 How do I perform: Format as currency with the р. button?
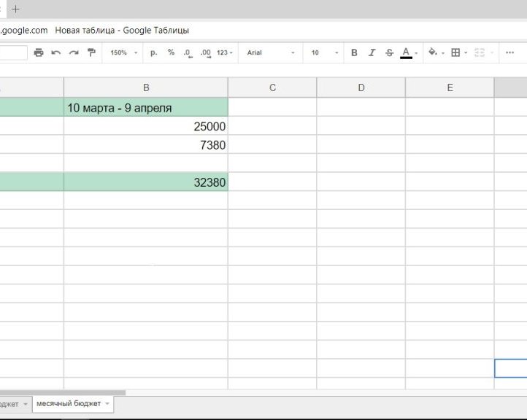[153, 52]
